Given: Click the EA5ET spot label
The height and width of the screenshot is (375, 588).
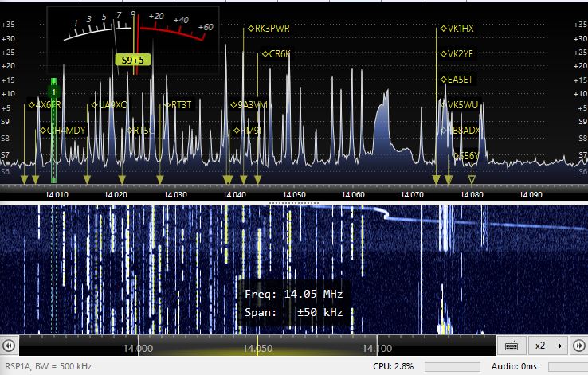Looking at the screenshot, I should coord(458,80).
